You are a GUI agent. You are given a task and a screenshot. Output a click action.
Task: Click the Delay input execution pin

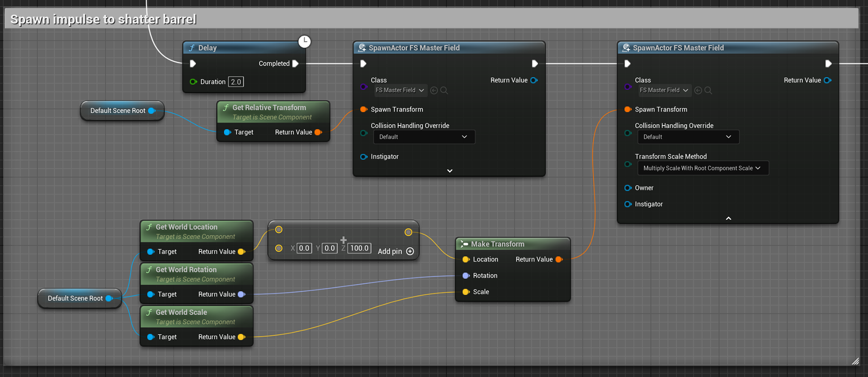(x=193, y=64)
